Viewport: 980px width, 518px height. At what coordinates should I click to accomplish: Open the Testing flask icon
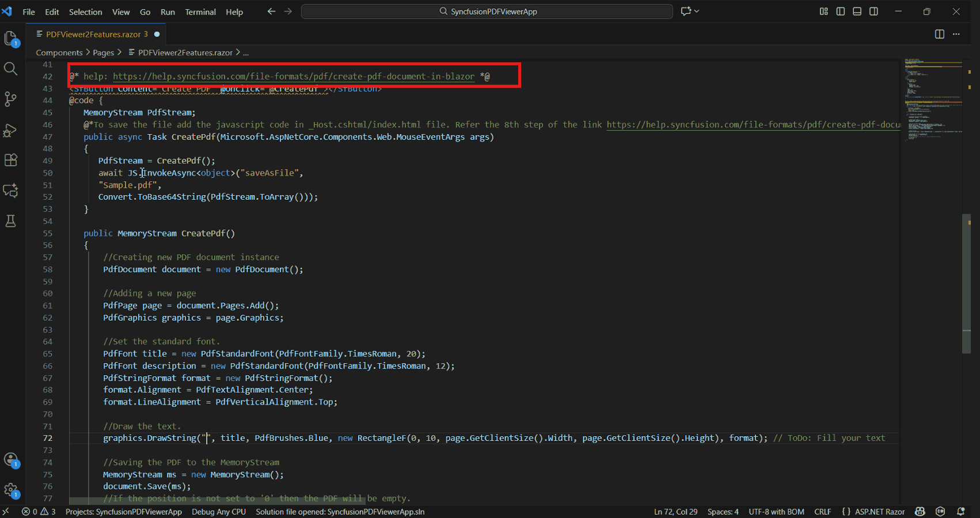(10, 221)
